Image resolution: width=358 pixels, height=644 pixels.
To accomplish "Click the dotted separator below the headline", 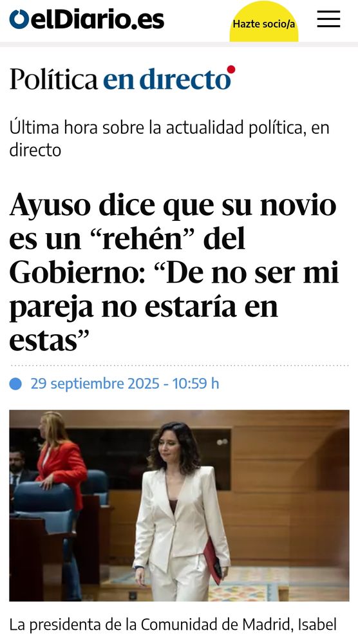I will [180, 365].
